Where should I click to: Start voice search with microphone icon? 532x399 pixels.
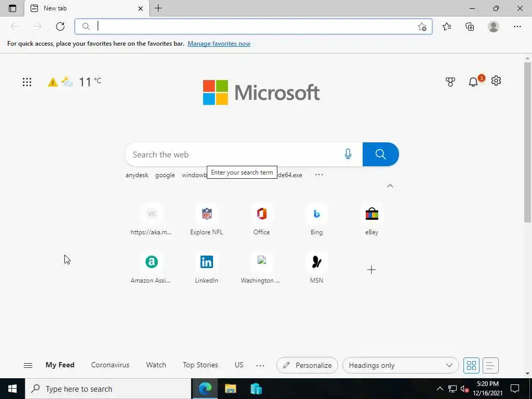[x=348, y=154]
